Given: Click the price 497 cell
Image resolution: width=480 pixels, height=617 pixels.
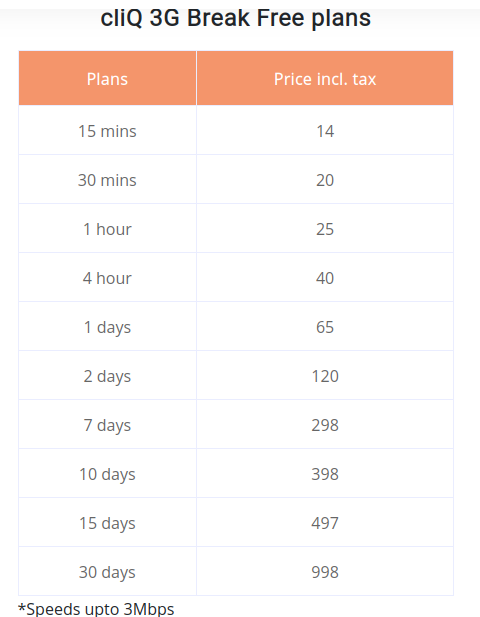Looking at the screenshot, I should tap(325, 522).
